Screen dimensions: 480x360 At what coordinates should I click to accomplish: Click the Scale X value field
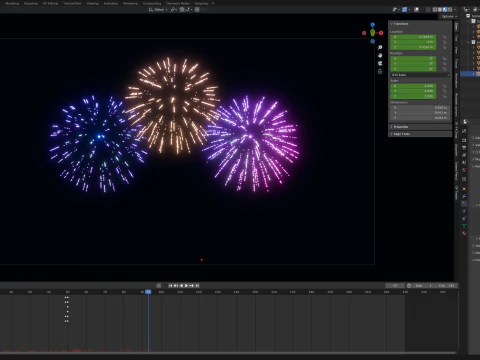coord(413,86)
